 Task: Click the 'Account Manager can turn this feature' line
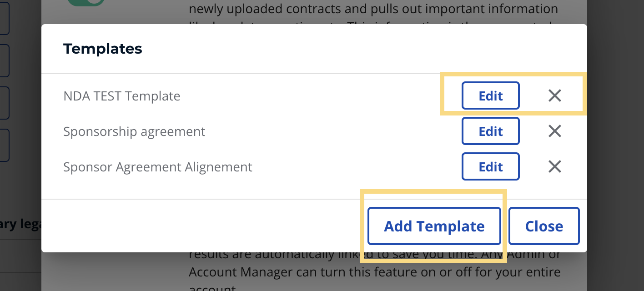tap(374, 272)
